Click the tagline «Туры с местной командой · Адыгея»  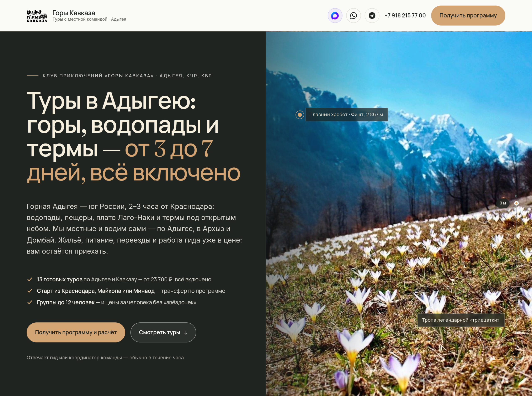(x=89, y=19)
